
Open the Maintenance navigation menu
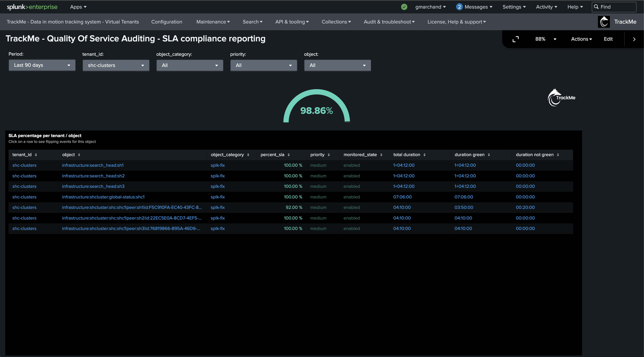[x=213, y=22]
